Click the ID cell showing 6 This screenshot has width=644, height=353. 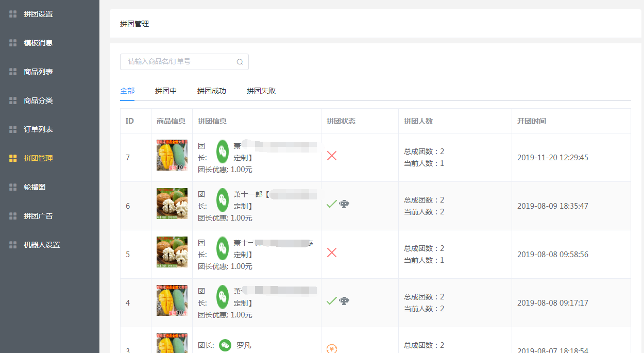[x=128, y=206]
